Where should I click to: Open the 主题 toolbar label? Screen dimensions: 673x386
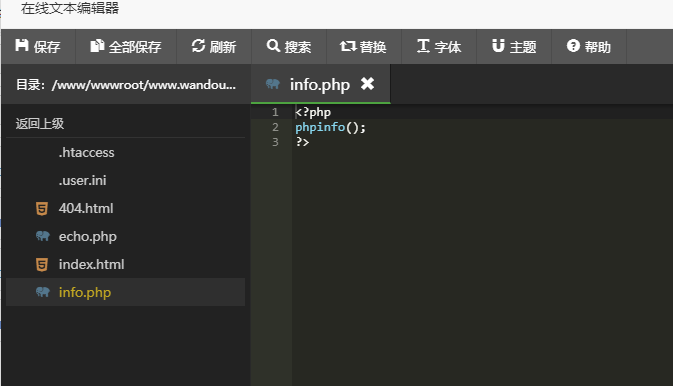523,47
